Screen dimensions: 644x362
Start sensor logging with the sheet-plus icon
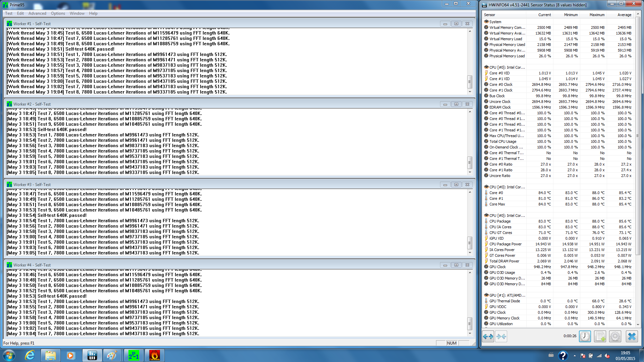click(x=600, y=336)
